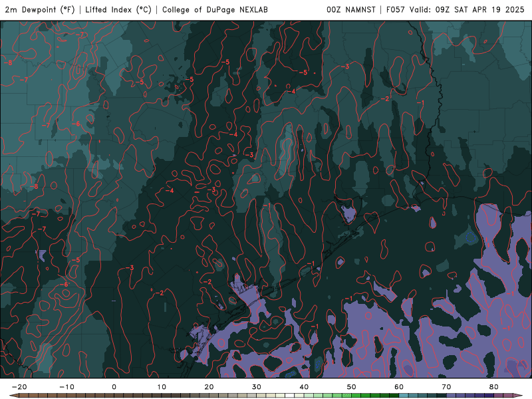Click the "00Z NAMNST" model run label

351,10
